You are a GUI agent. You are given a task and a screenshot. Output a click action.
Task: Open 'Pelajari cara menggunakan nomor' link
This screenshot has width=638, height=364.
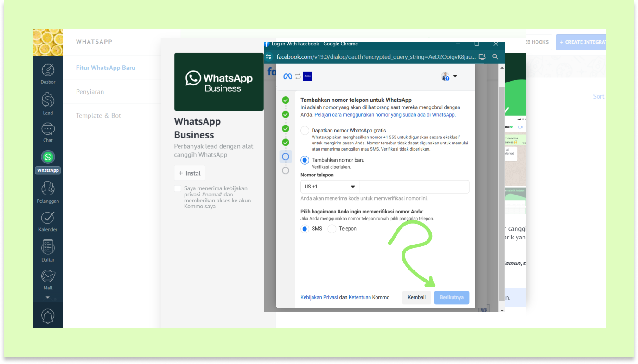point(385,115)
